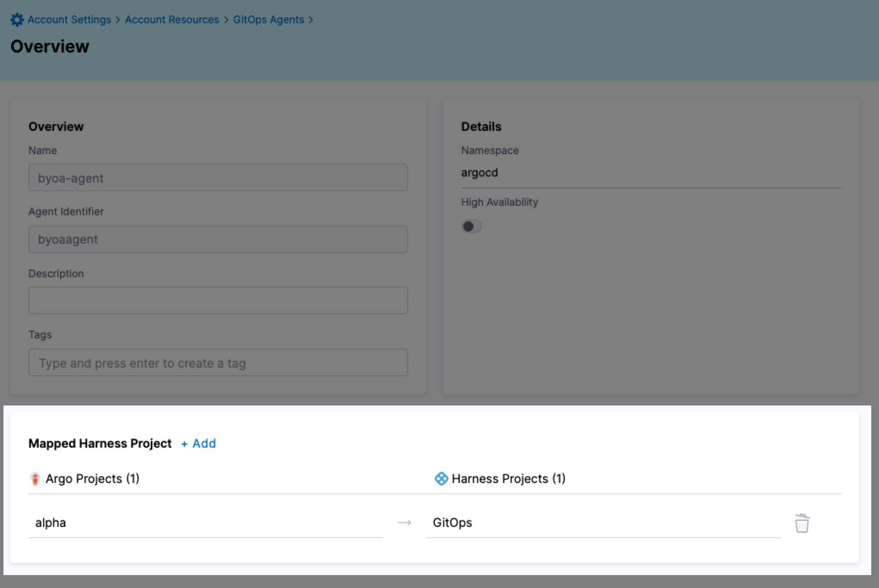This screenshot has width=879, height=588.
Task: Click the chevron after GitOps Agents
Action: click(x=311, y=20)
